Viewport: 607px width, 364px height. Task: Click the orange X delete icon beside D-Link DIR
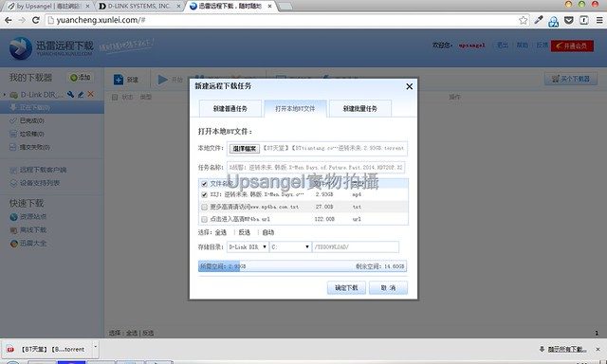coord(91,94)
